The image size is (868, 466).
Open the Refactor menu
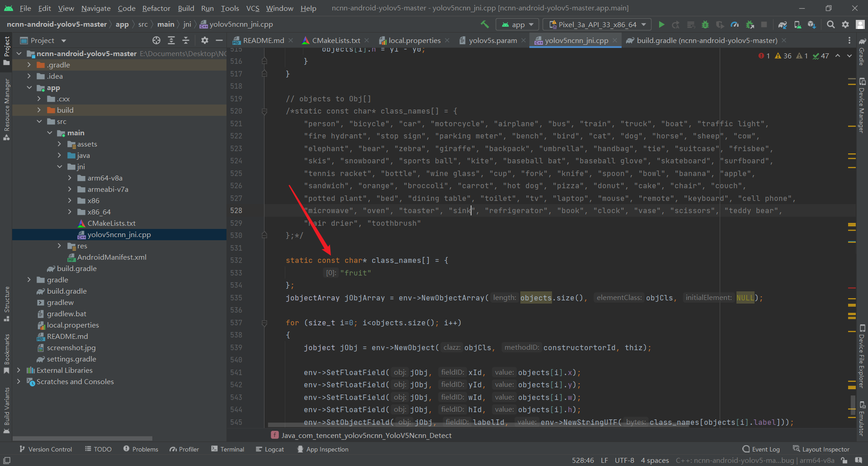[156, 8]
